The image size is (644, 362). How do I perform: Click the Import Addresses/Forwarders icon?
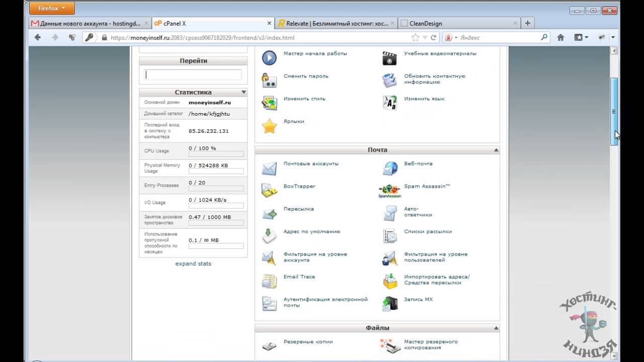(x=390, y=281)
